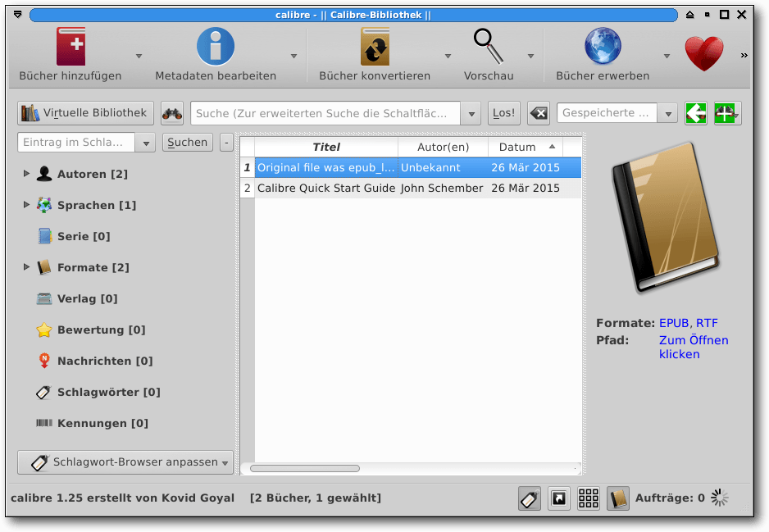Select the Original file was epub_l... row

(411, 168)
